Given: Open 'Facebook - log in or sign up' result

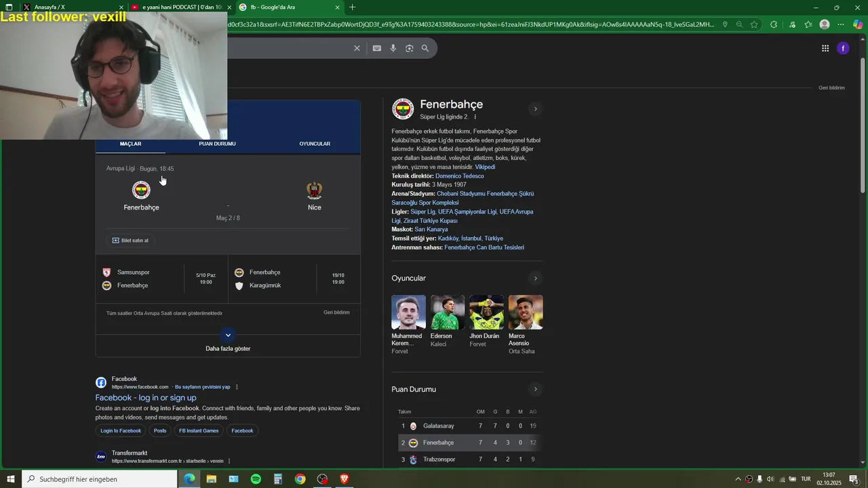Looking at the screenshot, I should 146,398.
